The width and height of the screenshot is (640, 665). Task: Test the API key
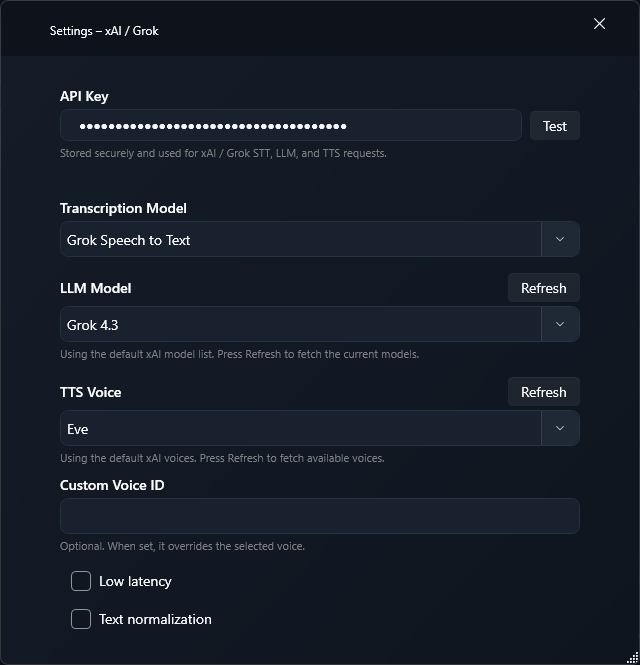coord(555,126)
